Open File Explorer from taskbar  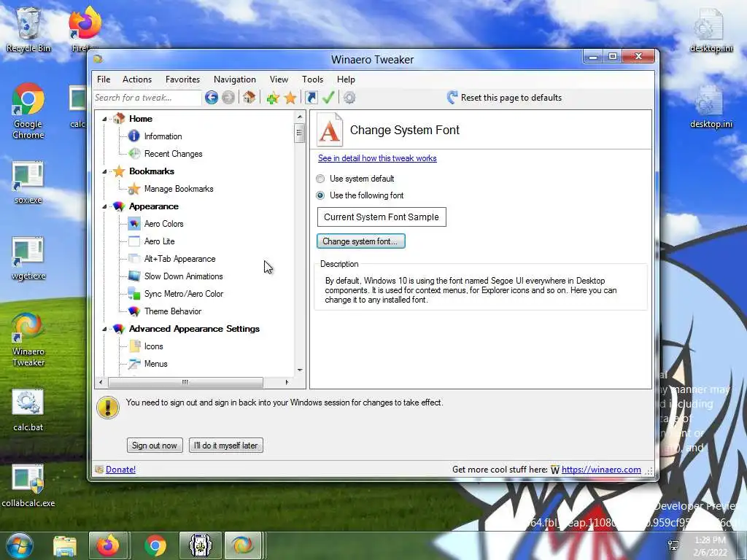pos(65,545)
